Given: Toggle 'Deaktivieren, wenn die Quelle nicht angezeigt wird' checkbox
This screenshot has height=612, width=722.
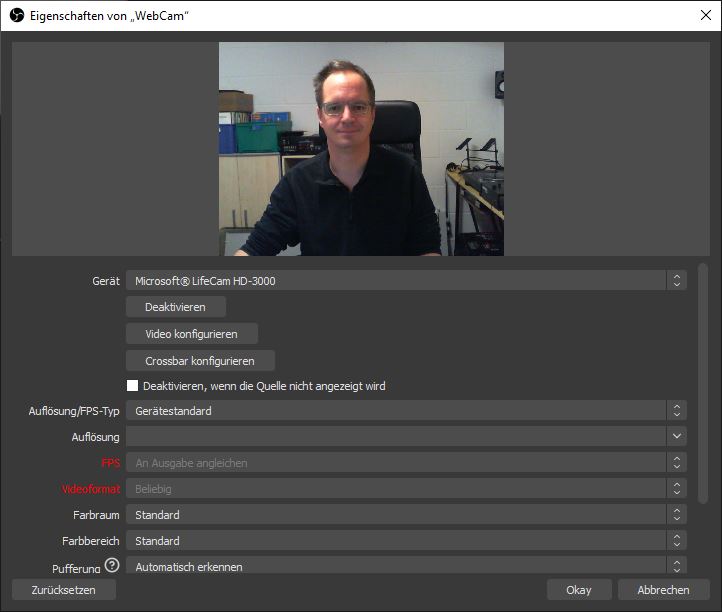Looking at the screenshot, I should pos(132,386).
